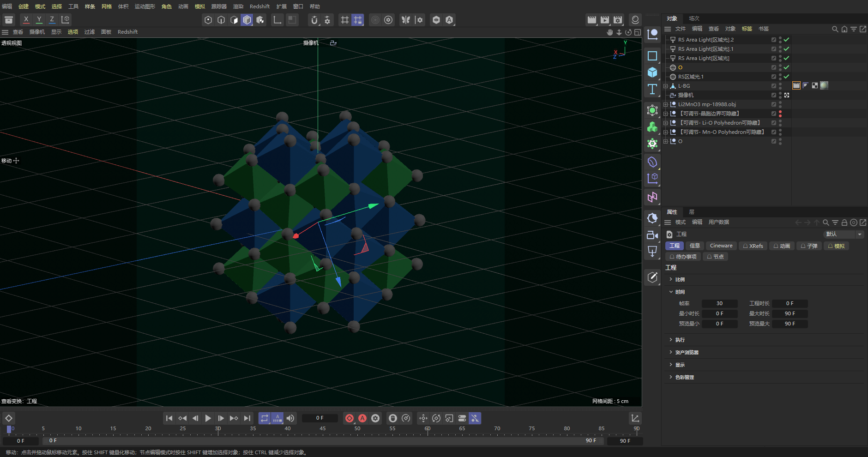Viewport: 868px width, 457px height.
Task: Toggle the Z axis lock
Action: [x=52, y=19]
